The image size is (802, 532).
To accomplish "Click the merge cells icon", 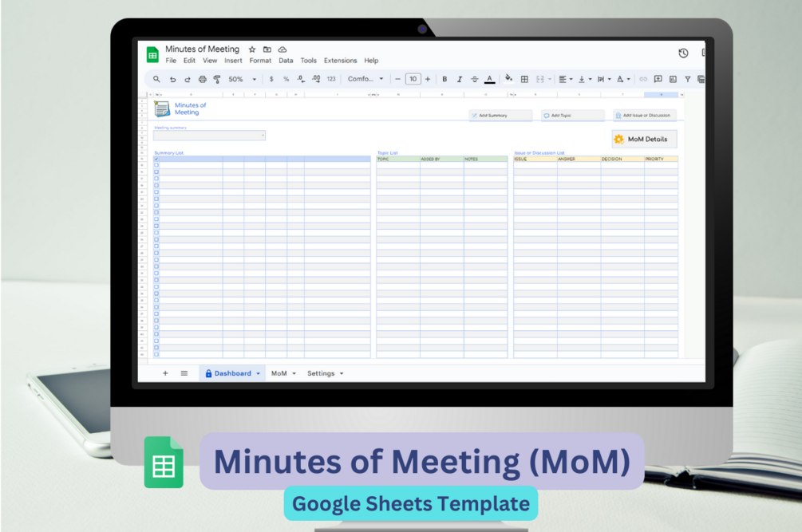I will pos(540,79).
